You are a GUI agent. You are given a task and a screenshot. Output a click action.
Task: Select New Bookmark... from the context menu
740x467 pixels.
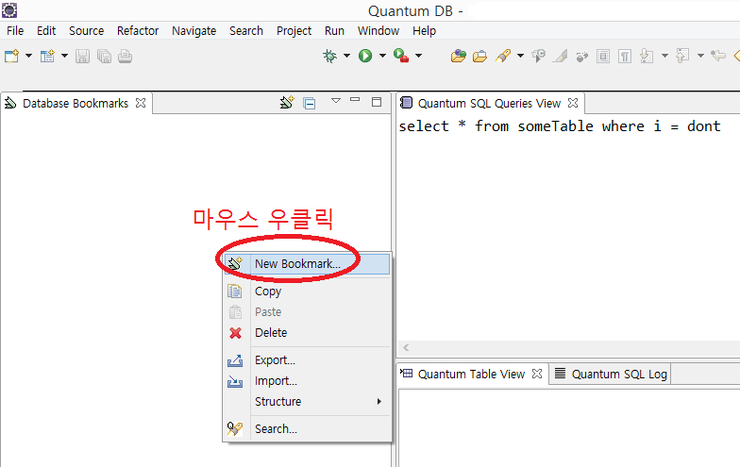[297, 264]
